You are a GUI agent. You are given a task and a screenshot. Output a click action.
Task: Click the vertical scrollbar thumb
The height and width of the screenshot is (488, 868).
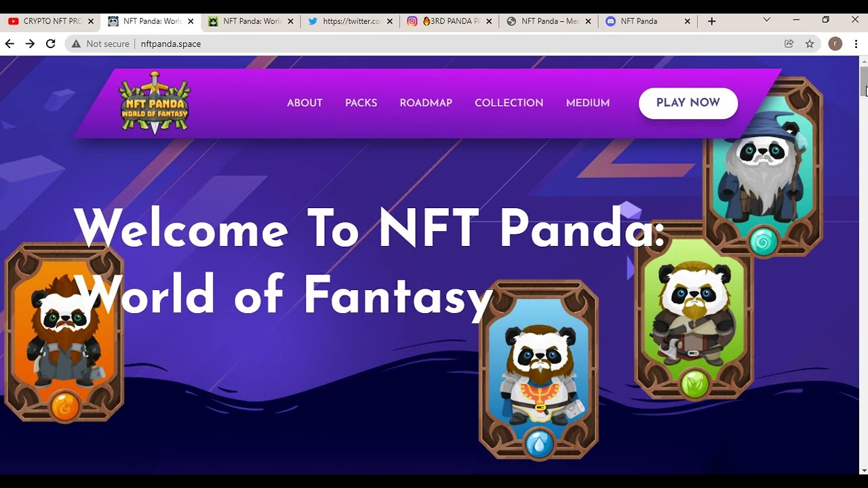pyautogui.click(x=864, y=82)
